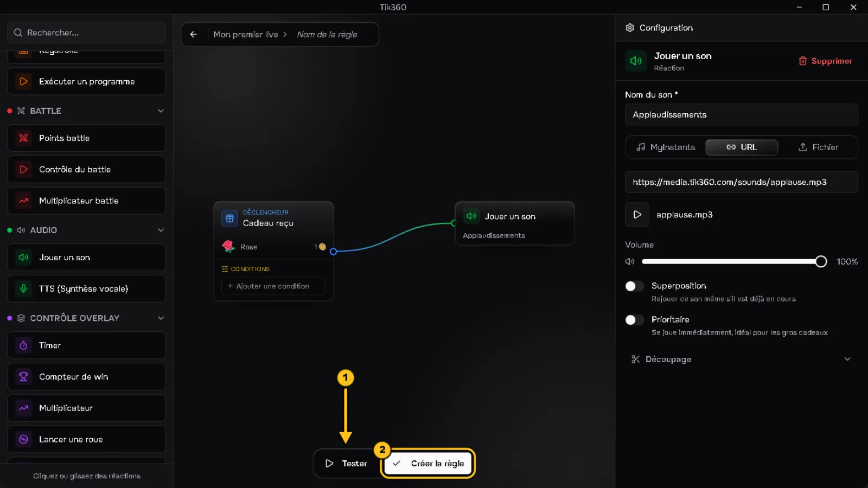Click the Contrôle du battle icon
Viewport: 868px width, 488px height.
click(x=23, y=169)
